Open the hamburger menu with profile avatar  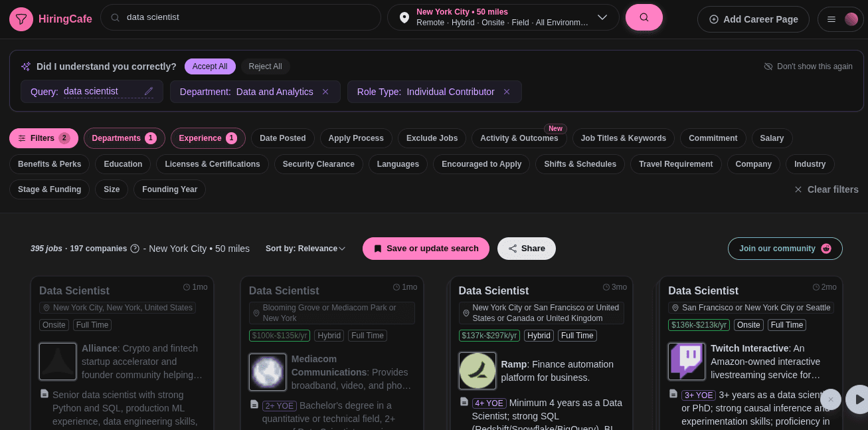click(841, 19)
